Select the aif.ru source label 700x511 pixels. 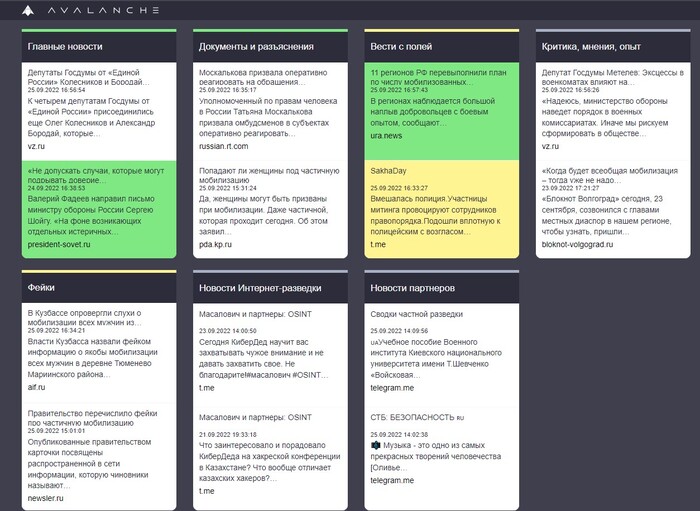tap(36, 387)
